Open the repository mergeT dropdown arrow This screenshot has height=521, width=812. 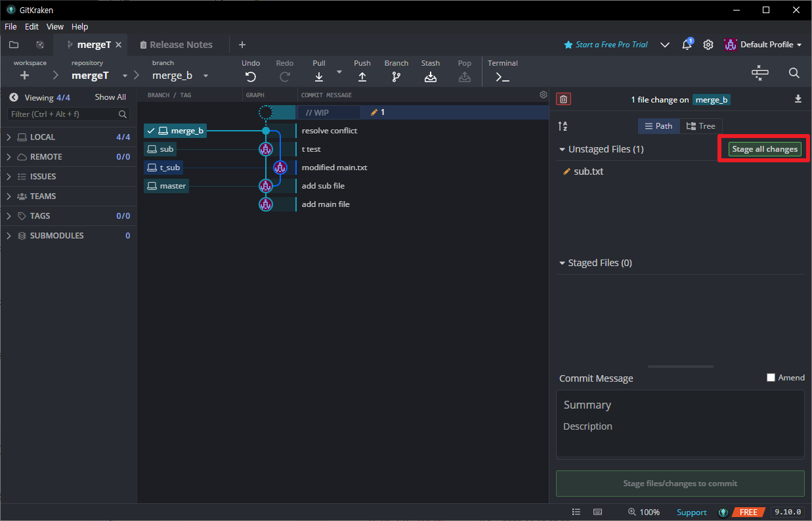tap(125, 76)
